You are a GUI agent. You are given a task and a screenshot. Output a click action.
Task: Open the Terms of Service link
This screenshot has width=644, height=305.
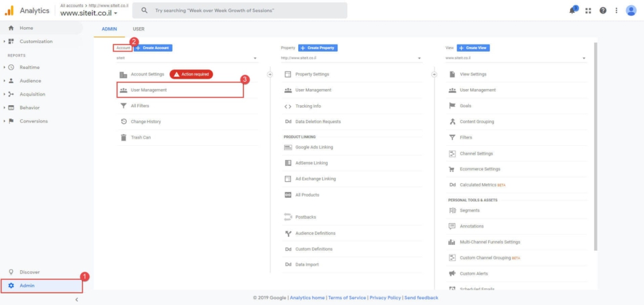347,298
